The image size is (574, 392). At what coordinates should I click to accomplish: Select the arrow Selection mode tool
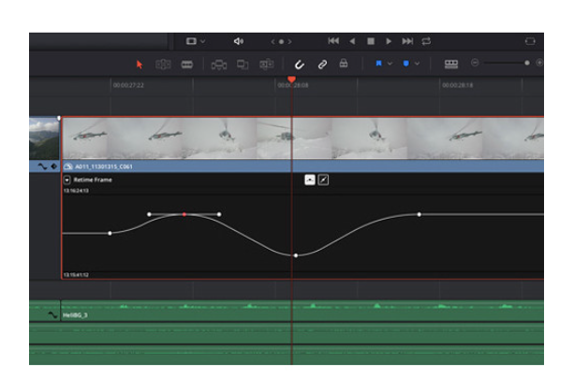[140, 64]
